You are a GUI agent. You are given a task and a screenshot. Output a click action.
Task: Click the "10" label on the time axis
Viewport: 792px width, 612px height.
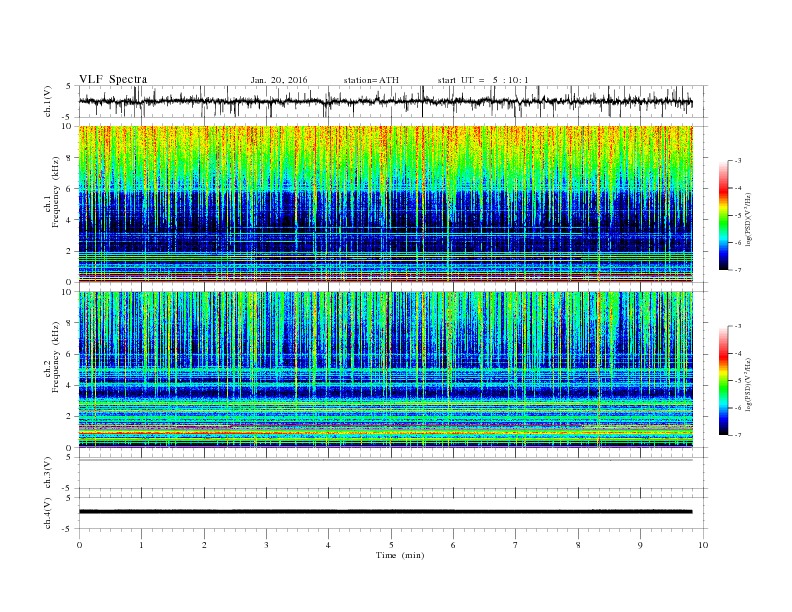(703, 545)
